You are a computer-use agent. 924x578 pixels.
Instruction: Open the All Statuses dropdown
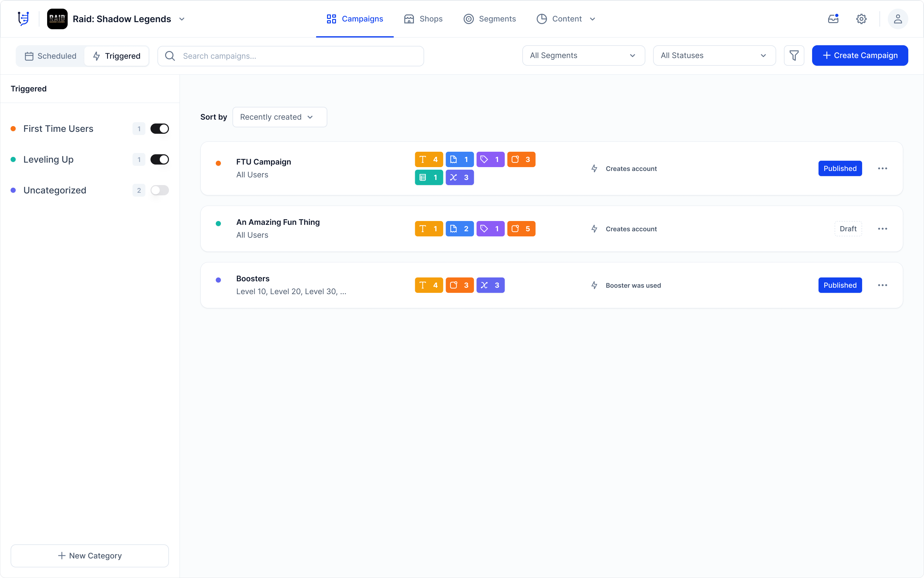(714, 55)
